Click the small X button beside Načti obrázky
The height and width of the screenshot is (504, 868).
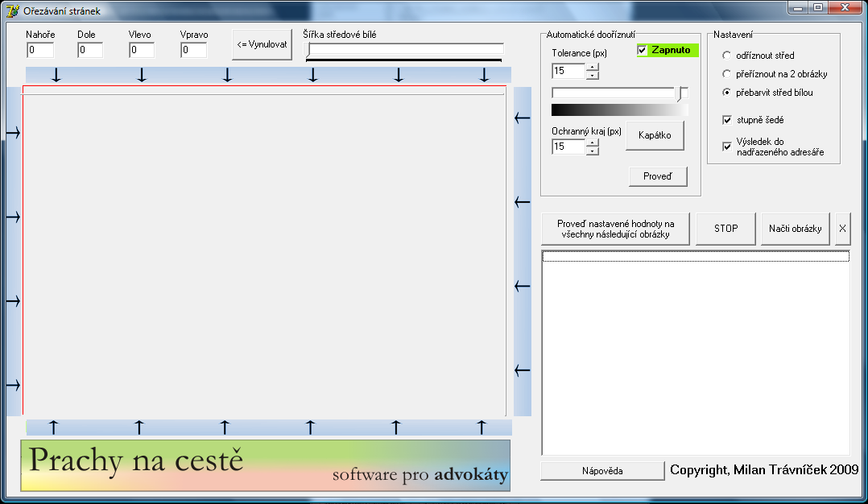(842, 229)
